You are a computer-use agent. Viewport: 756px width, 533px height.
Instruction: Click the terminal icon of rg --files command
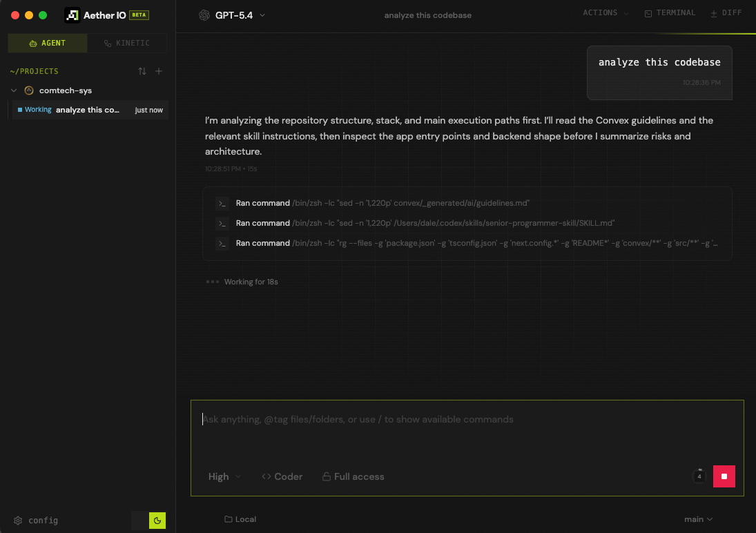point(222,244)
